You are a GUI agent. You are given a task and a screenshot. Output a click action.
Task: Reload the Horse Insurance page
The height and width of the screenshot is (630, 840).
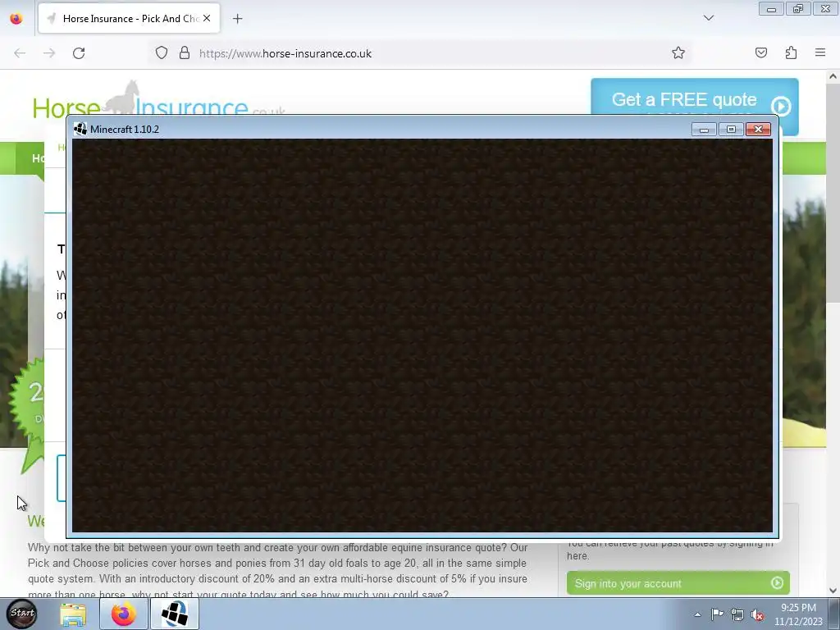coord(79,53)
